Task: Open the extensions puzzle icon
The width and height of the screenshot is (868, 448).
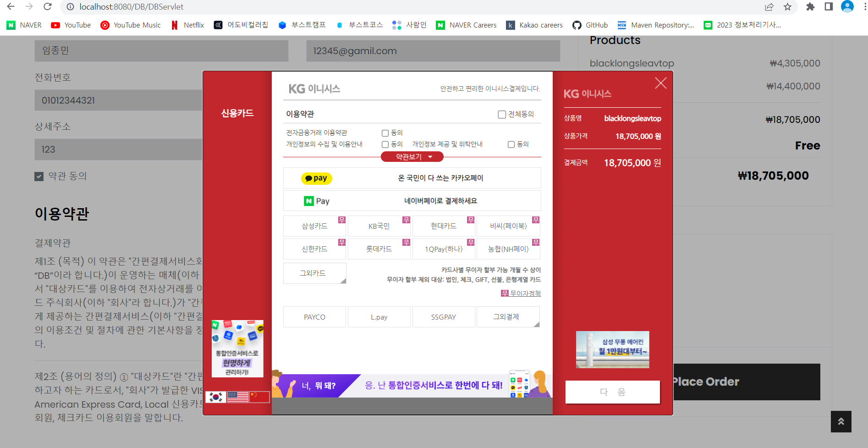Action: pyautogui.click(x=810, y=7)
